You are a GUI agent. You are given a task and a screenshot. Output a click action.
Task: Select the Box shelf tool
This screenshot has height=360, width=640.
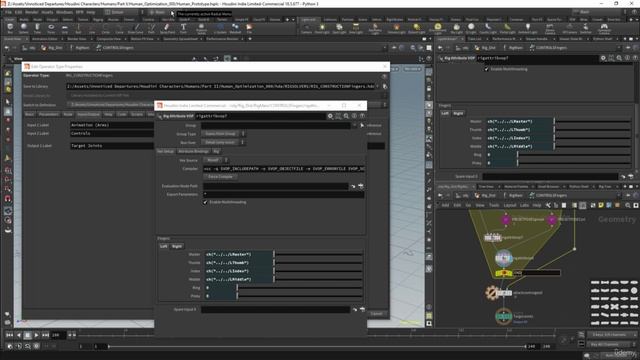[10, 28]
